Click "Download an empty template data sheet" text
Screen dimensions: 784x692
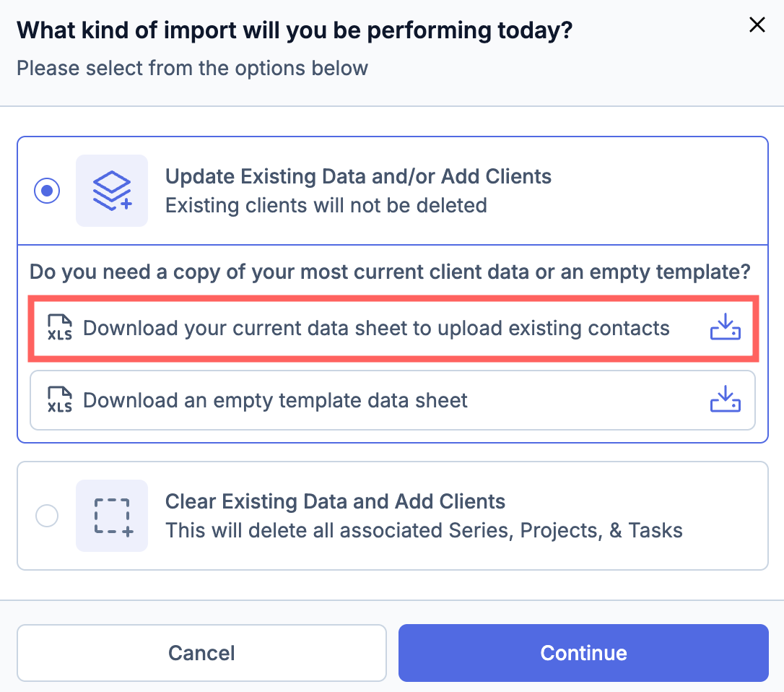[275, 400]
